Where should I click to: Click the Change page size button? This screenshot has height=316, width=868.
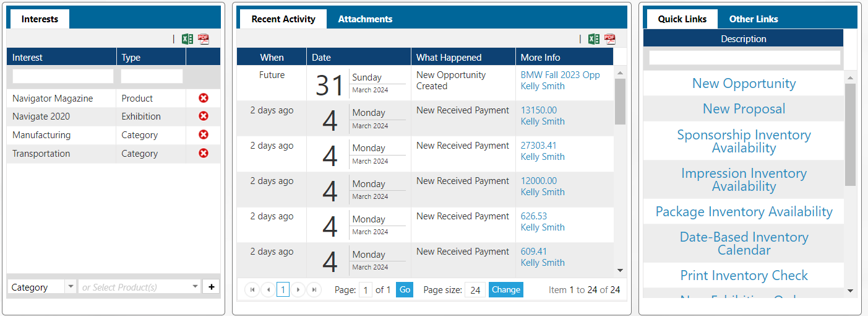[x=505, y=289]
